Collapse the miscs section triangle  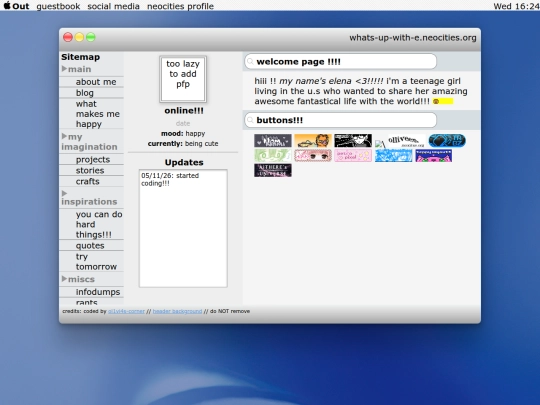tap(64, 279)
